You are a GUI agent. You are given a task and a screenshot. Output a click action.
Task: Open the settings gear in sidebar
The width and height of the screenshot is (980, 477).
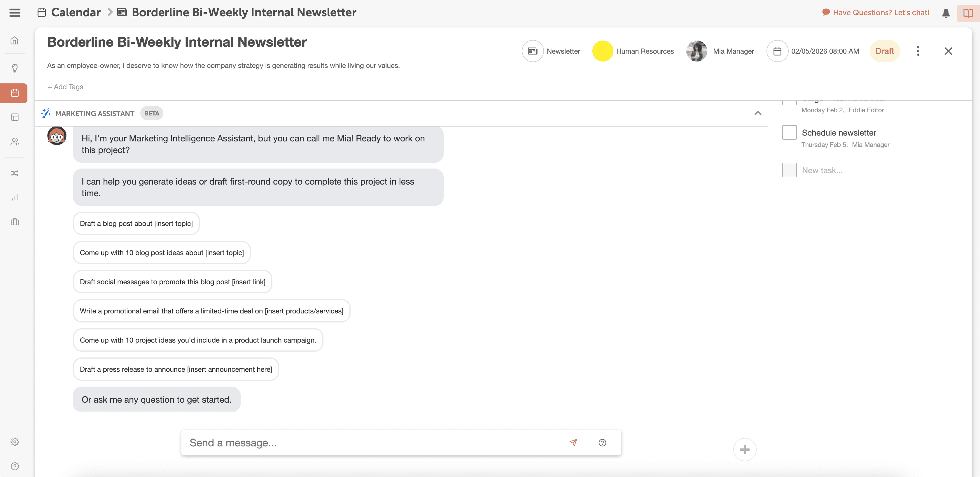coord(15,442)
